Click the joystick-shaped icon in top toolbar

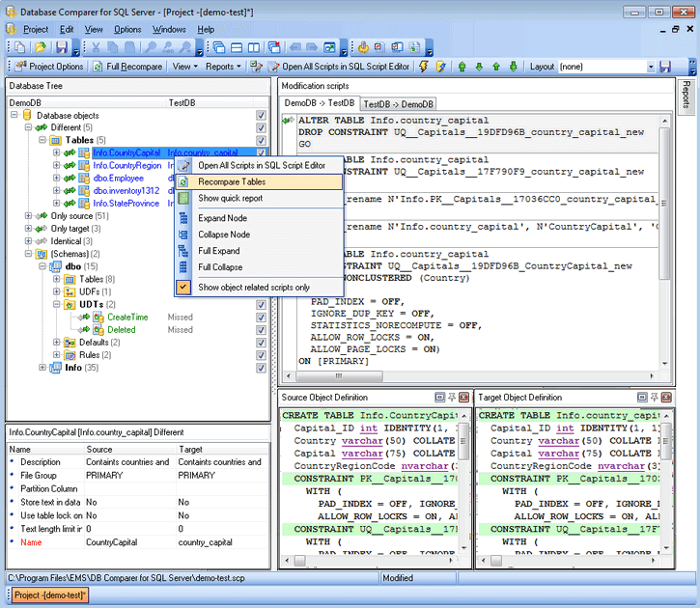(x=363, y=47)
